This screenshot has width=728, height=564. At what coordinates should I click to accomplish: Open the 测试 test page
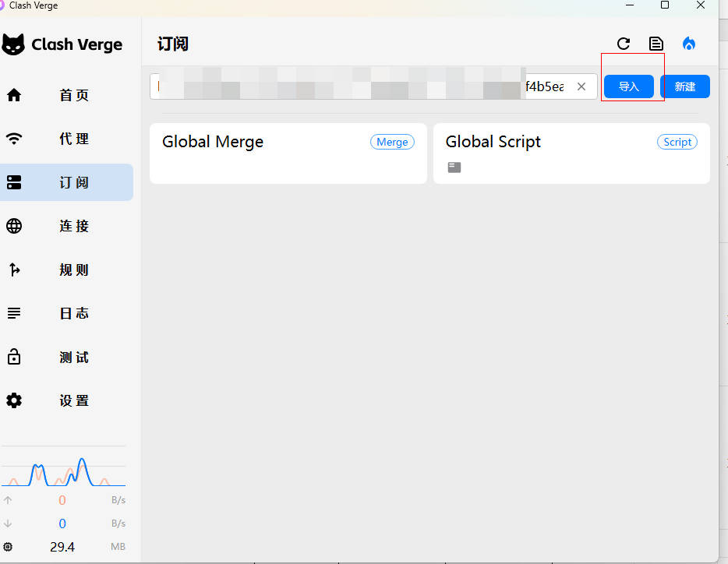(x=66, y=357)
